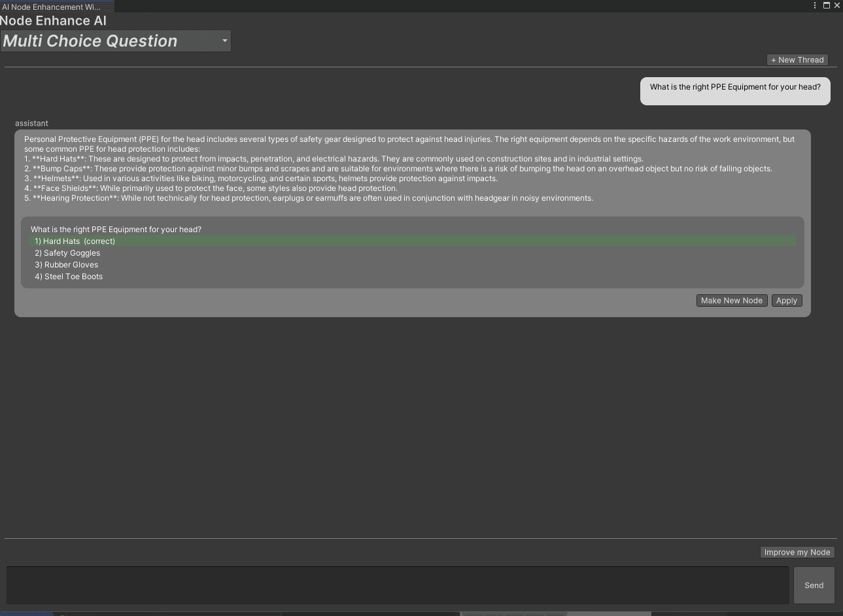Open the Multi Choice Question dropdown

point(116,41)
